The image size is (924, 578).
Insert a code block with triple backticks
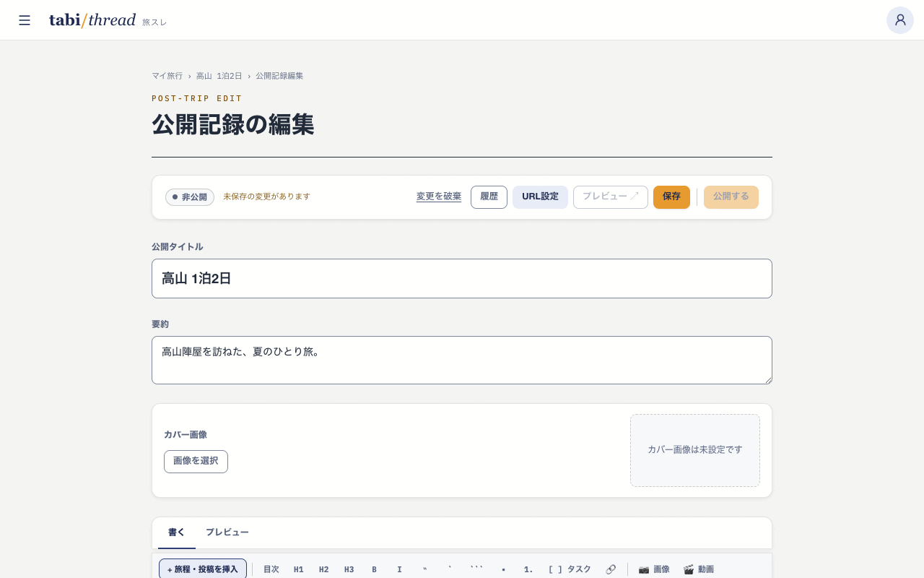[476, 569]
